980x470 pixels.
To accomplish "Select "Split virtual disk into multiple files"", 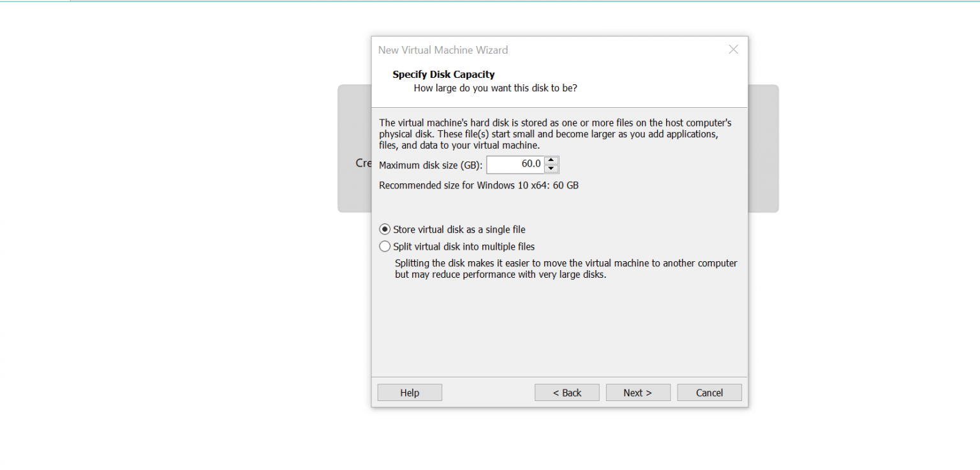I will pos(385,246).
